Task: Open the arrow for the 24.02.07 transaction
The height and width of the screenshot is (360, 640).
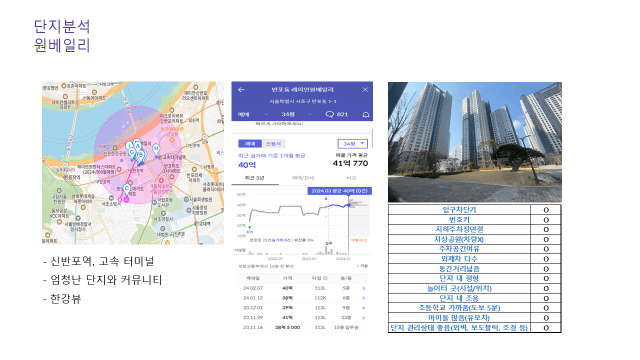Action: point(363,288)
